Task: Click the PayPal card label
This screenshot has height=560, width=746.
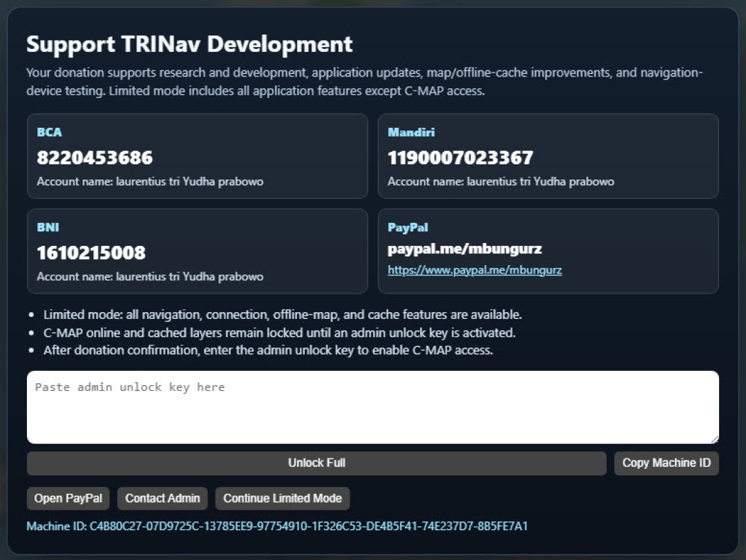Action: tap(408, 227)
